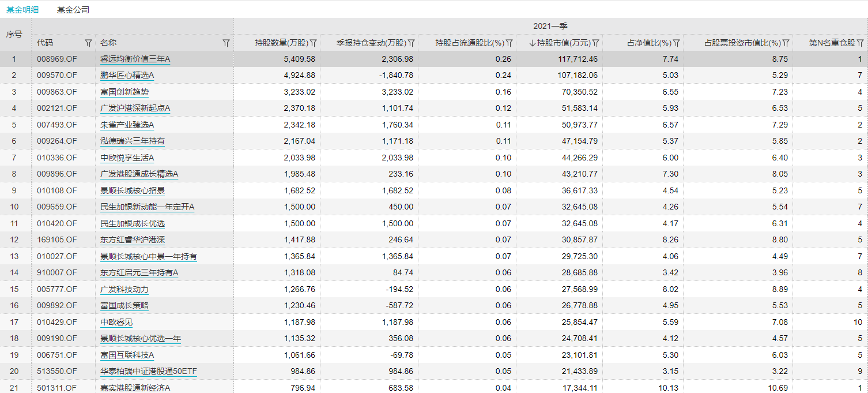Open fund link 广发沪港深新起点A
The image size is (868, 393).
(x=135, y=108)
